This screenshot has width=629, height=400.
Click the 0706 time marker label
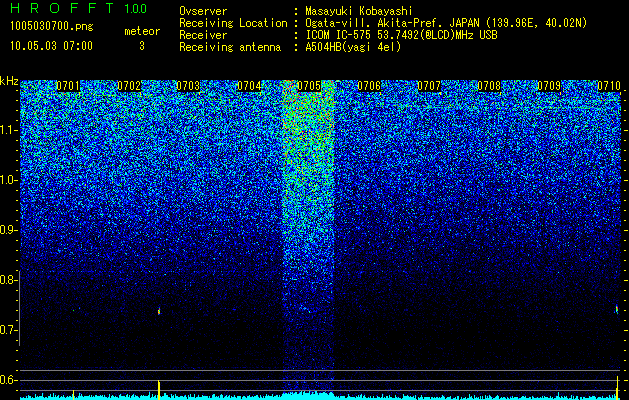click(369, 86)
